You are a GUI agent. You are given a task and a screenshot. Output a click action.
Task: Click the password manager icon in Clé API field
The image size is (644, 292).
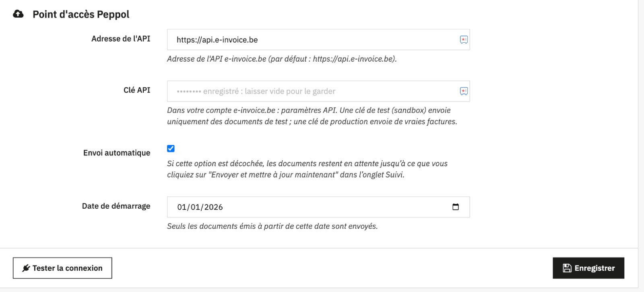click(464, 91)
